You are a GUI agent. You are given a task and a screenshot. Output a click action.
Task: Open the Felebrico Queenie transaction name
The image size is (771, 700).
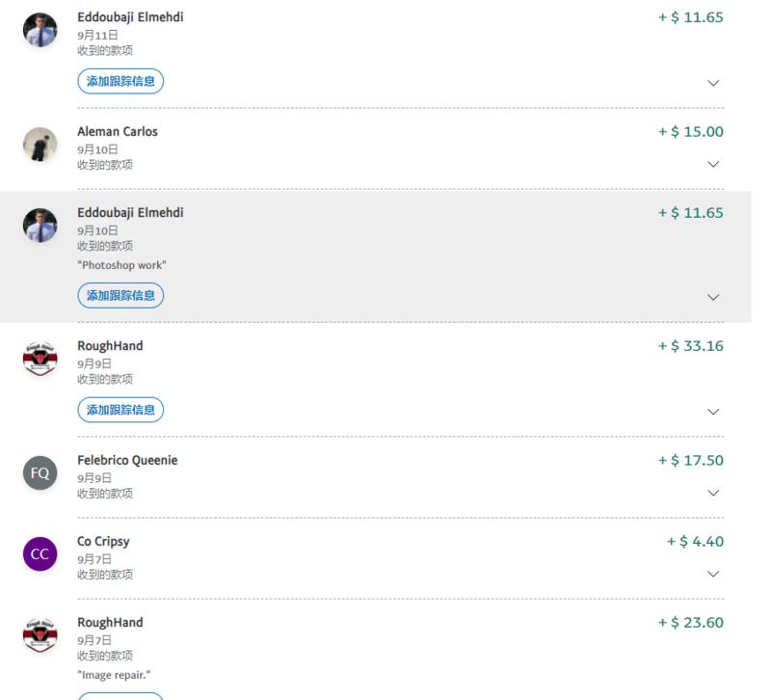(127, 461)
